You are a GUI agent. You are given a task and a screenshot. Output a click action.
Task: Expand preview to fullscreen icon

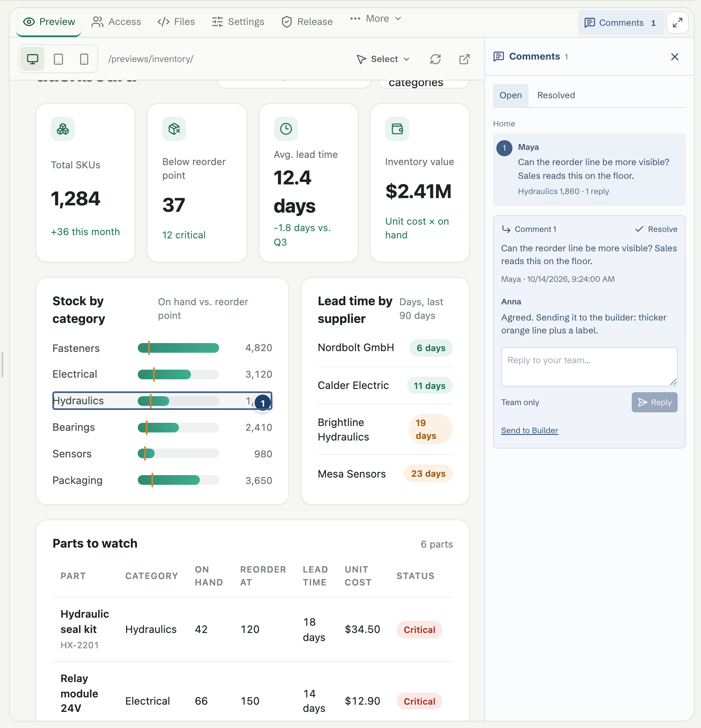pos(678,23)
